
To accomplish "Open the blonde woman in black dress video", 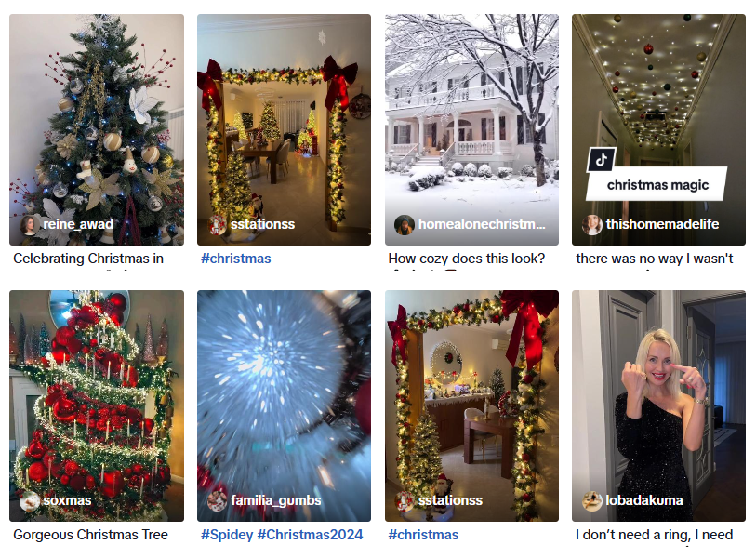I will 658,405.
